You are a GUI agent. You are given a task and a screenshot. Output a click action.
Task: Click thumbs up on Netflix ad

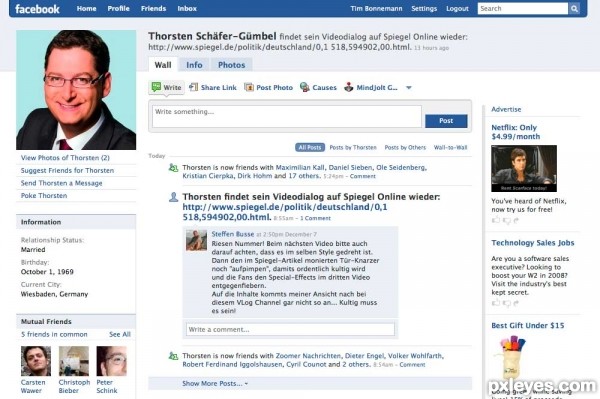(x=496, y=220)
